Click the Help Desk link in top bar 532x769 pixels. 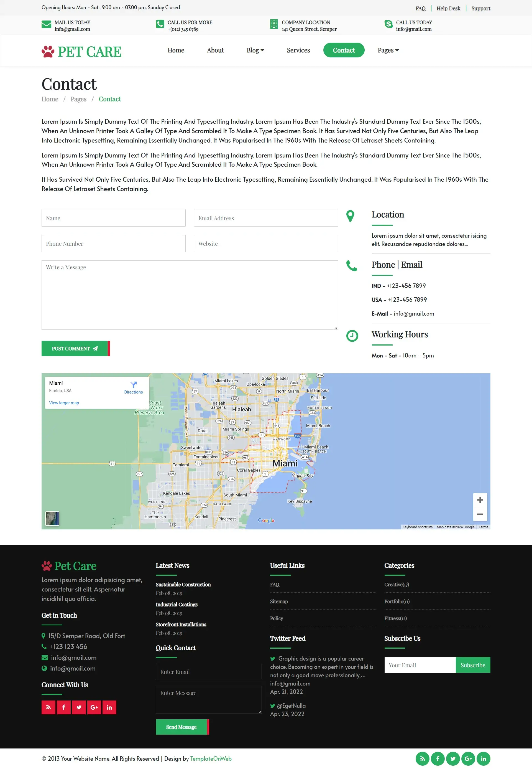coord(448,8)
